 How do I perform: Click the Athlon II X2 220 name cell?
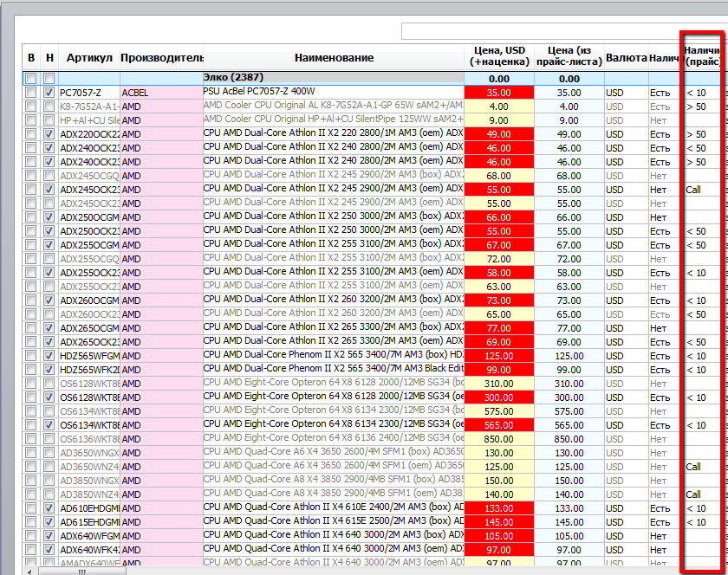coord(334,134)
